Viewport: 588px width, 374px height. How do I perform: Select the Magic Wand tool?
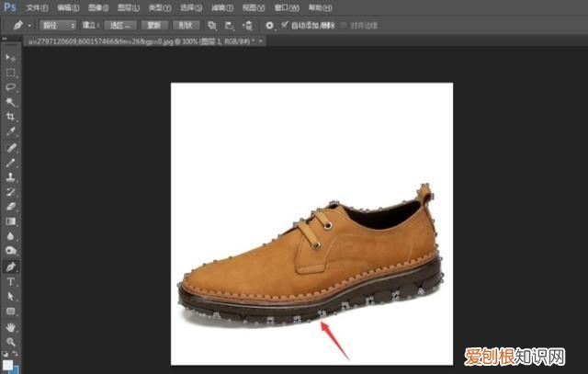click(10, 102)
